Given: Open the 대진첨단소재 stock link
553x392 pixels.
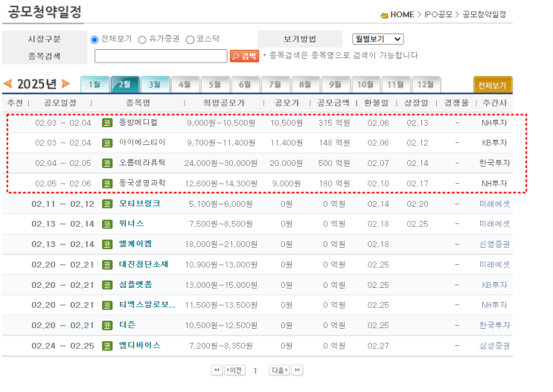Looking at the screenshot, I should (x=144, y=264).
